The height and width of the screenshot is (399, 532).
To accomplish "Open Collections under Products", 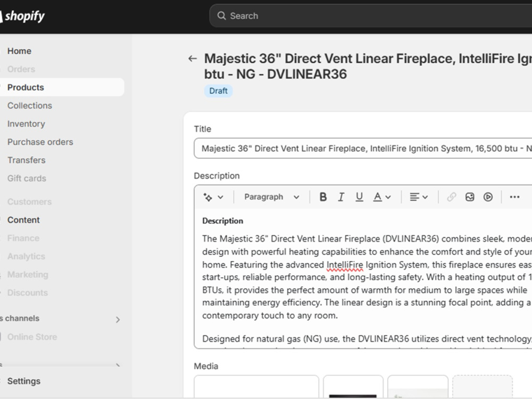I will pos(29,105).
